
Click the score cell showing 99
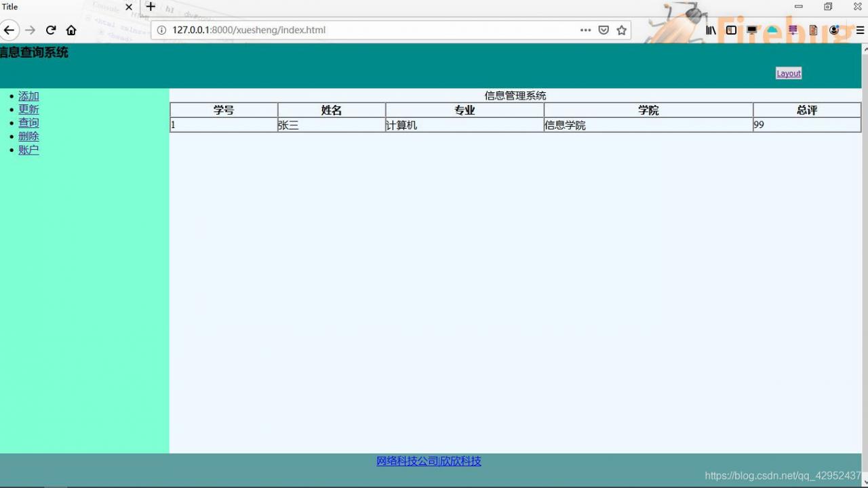click(x=807, y=125)
